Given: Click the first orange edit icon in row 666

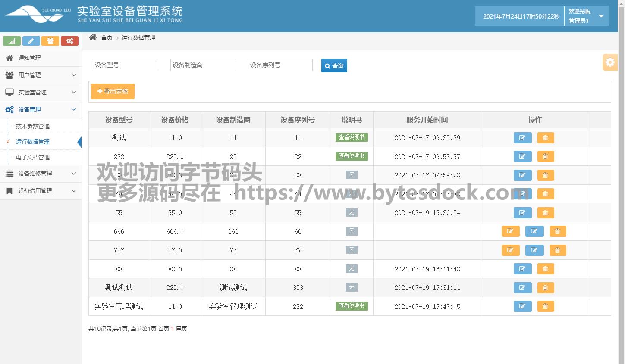Looking at the screenshot, I should 510,231.
